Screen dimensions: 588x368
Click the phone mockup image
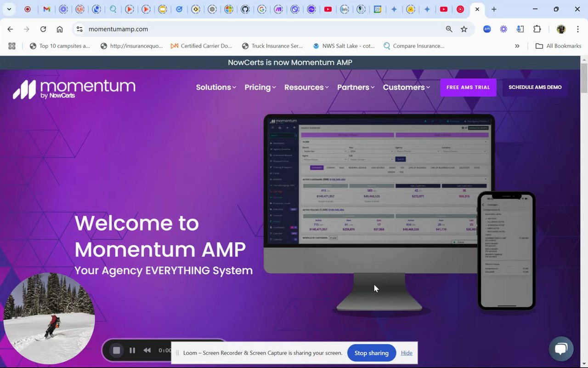(x=506, y=250)
